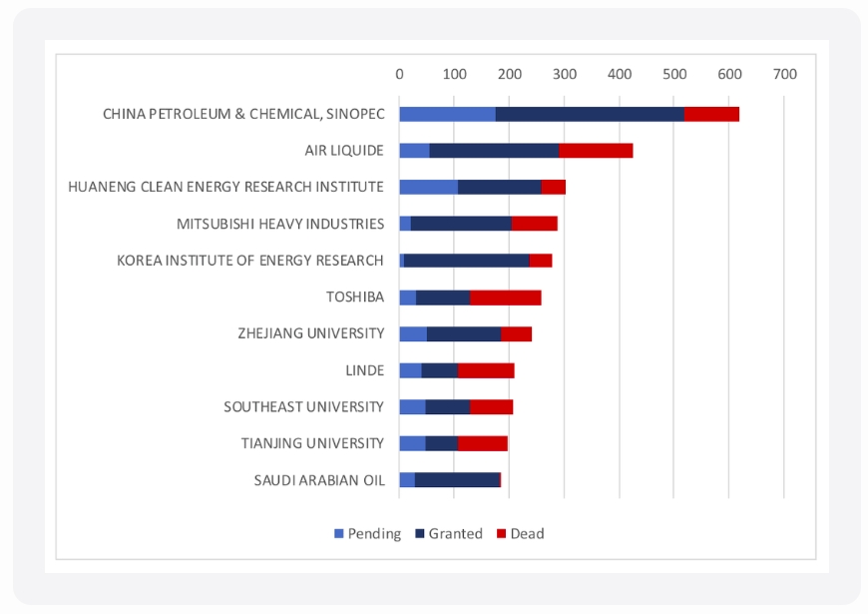Click the red Dead segment for Air Liquide
The image size is (868, 614).
(596, 151)
